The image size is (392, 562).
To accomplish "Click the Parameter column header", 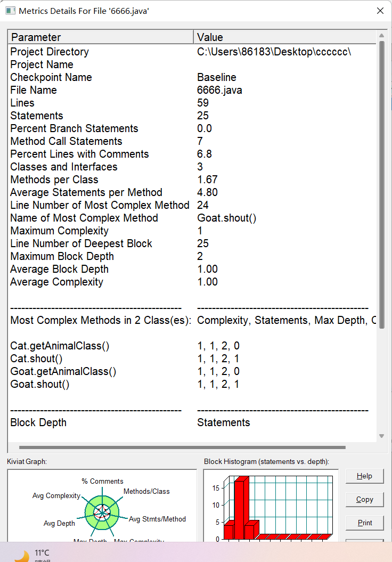I will 101,37.
